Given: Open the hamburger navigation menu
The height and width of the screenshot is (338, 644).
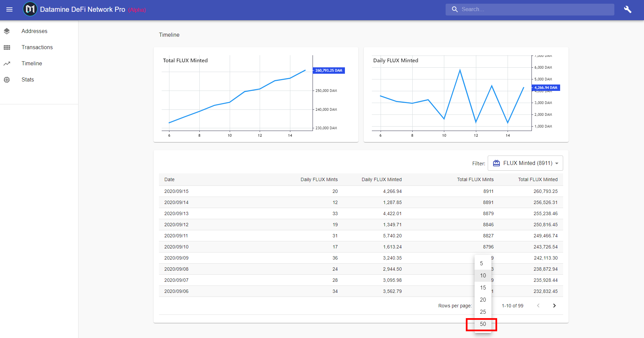Looking at the screenshot, I should pos(9,9).
